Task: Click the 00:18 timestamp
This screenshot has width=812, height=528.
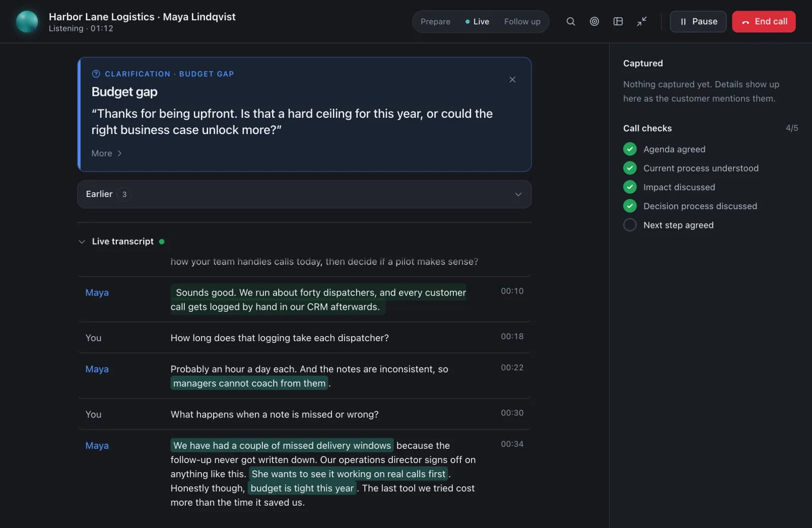Action: 512,336
